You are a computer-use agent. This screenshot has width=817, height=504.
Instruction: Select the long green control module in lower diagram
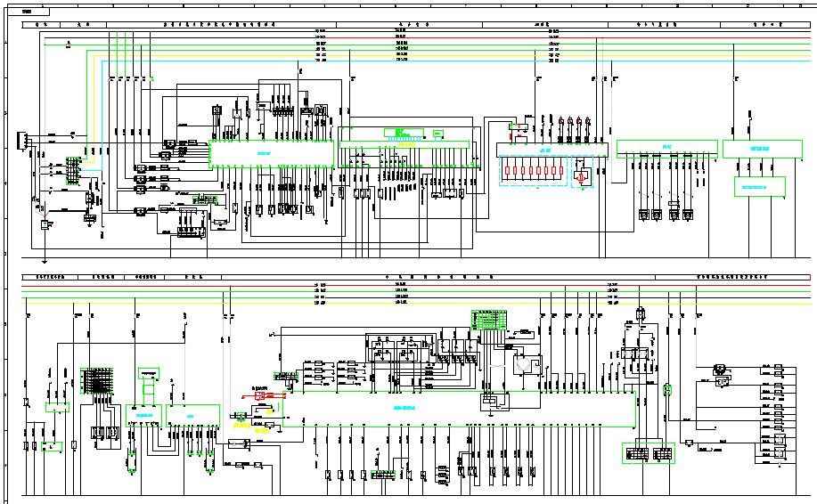tap(459, 408)
